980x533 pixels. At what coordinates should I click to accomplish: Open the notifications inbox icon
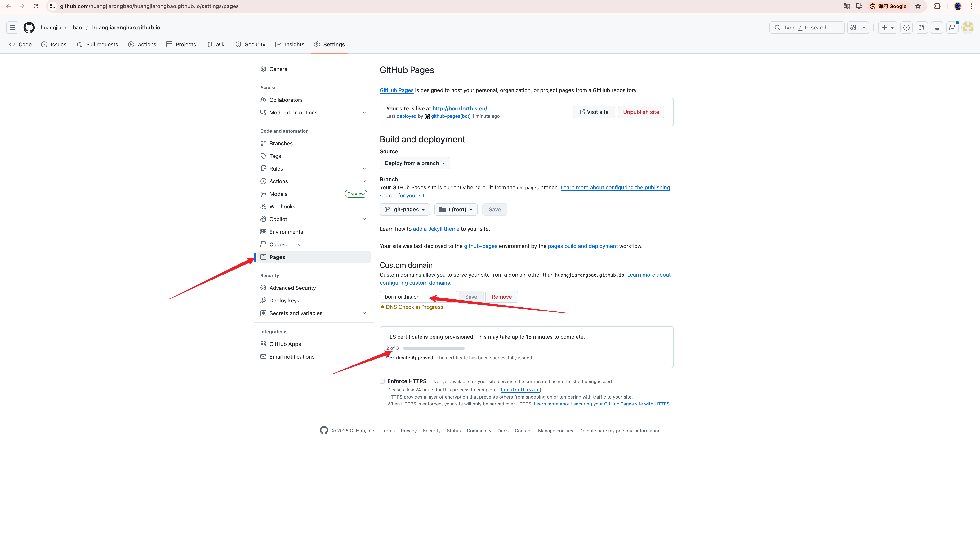click(952, 27)
